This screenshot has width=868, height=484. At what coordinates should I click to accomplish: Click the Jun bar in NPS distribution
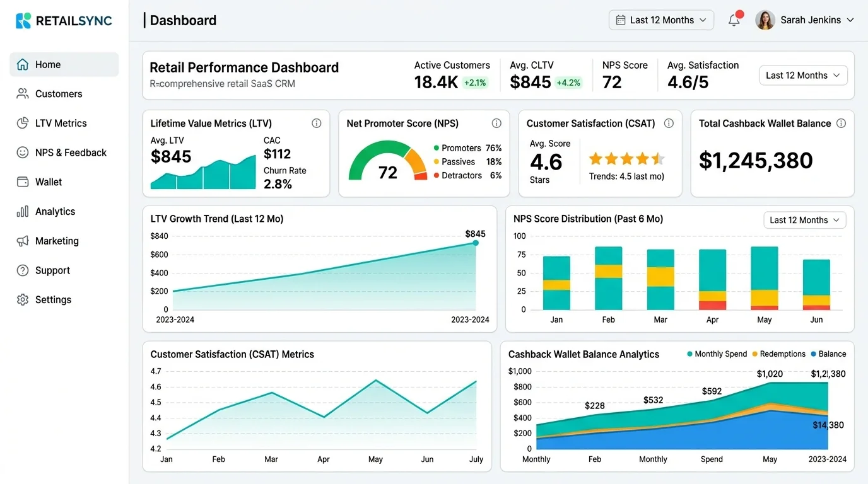pyautogui.click(x=816, y=285)
